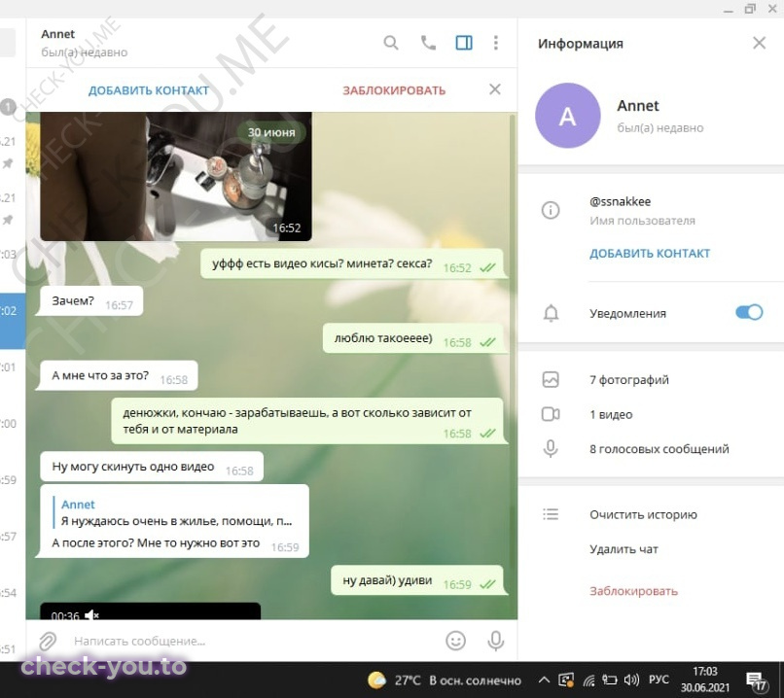
Task: Open the notification center icon
Action: click(x=756, y=681)
